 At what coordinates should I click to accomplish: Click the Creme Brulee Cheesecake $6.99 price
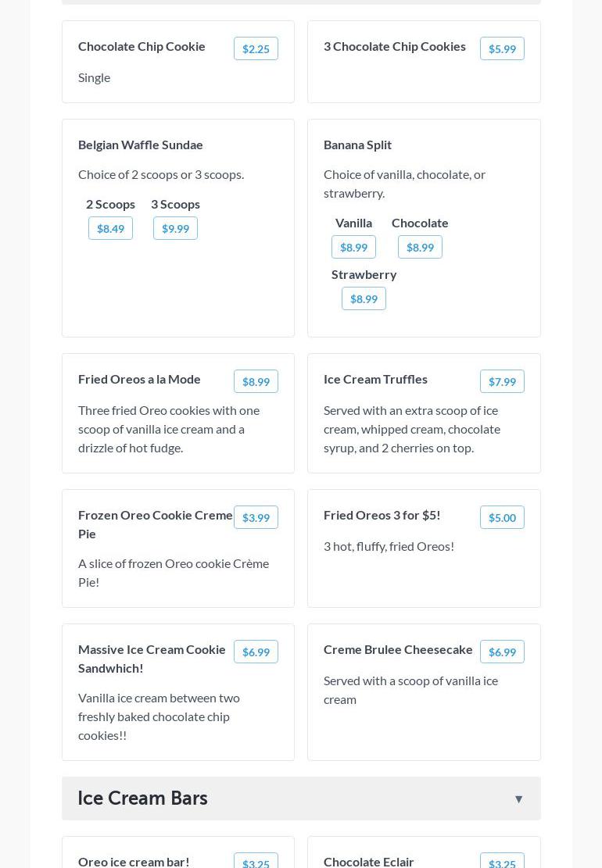point(502,652)
